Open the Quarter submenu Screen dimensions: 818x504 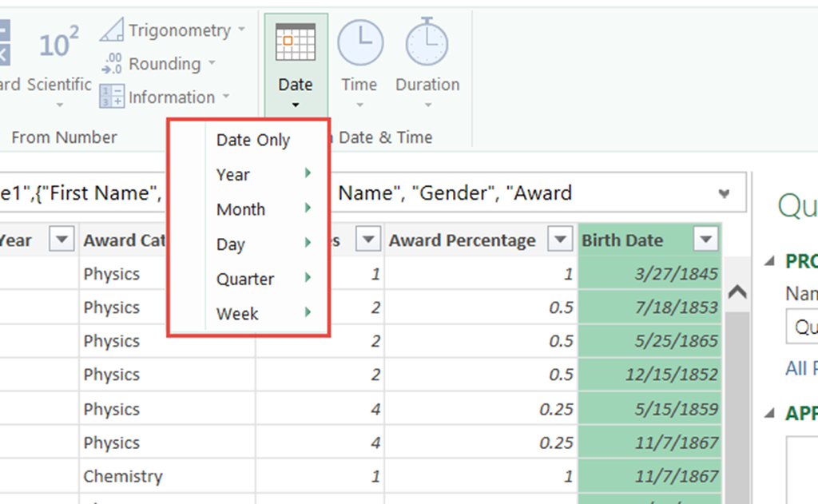click(x=245, y=279)
